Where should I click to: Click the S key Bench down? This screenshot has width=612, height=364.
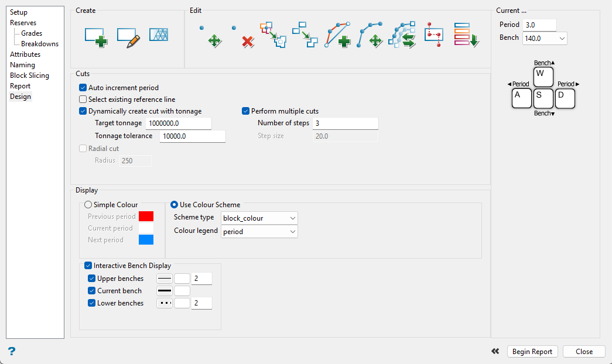tap(543, 98)
